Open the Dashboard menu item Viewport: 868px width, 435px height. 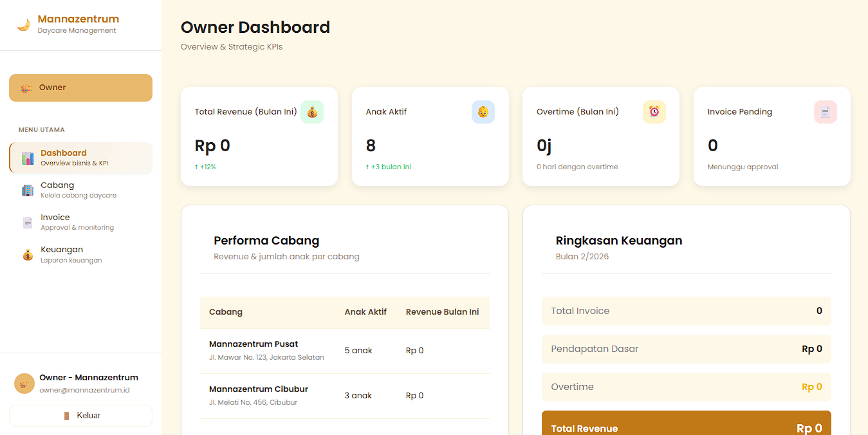81,158
